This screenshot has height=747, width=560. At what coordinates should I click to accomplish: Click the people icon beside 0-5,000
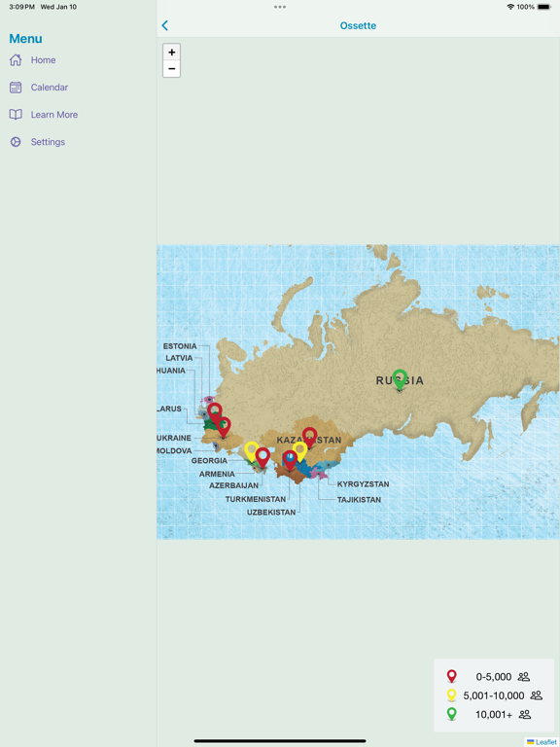[524, 677]
